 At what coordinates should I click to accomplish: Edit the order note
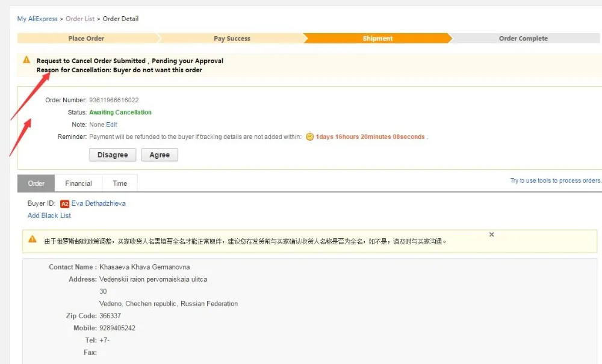click(112, 125)
